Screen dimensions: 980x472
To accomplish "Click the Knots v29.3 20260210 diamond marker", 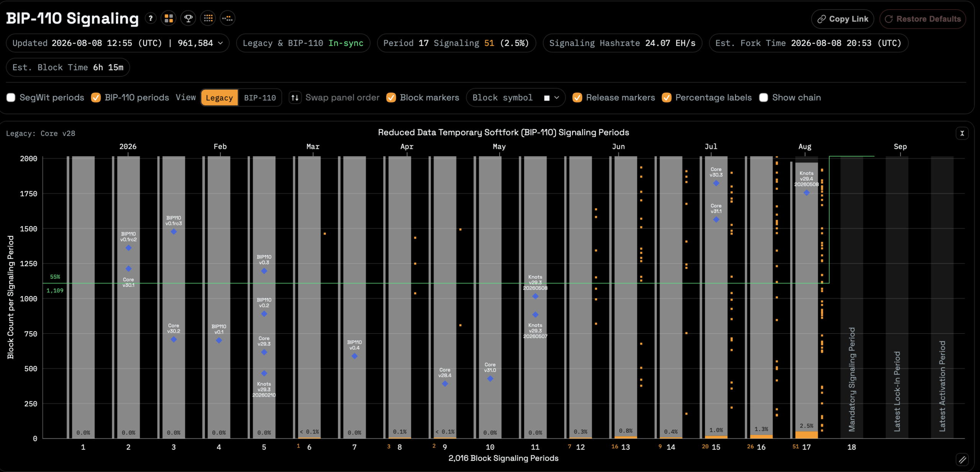I will coord(264,373).
